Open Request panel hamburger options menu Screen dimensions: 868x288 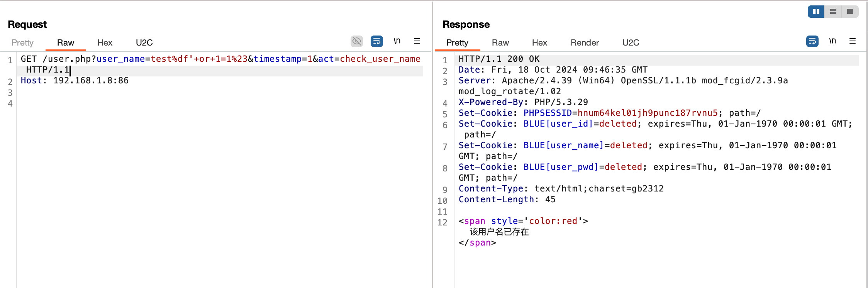(x=417, y=41)
